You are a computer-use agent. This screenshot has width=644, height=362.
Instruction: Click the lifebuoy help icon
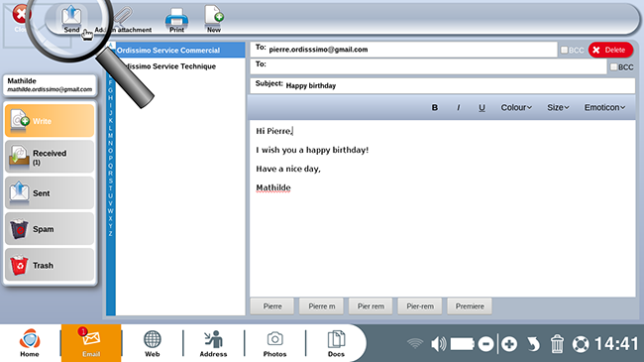581,344
